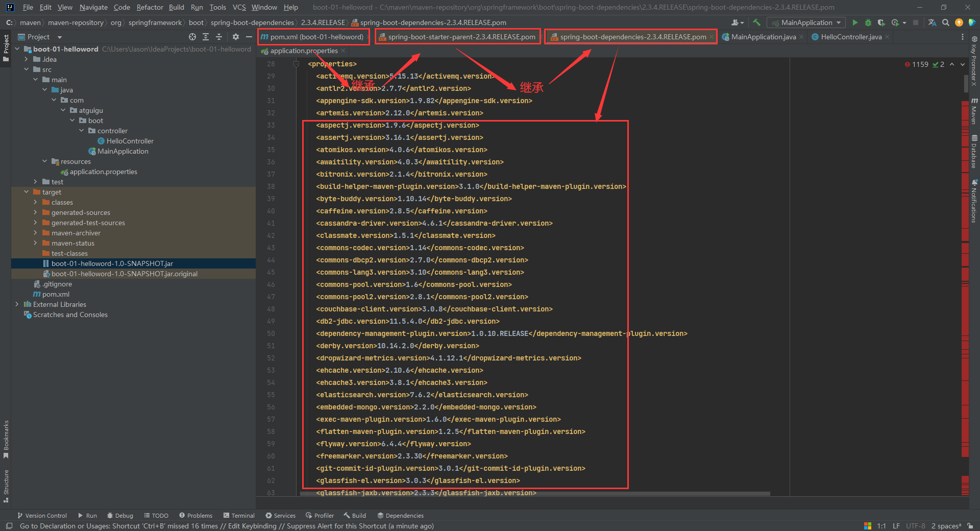This screenshot has width=980, height=531.
Task: Expand the generated-sources folder
Action: click(35, 212)
